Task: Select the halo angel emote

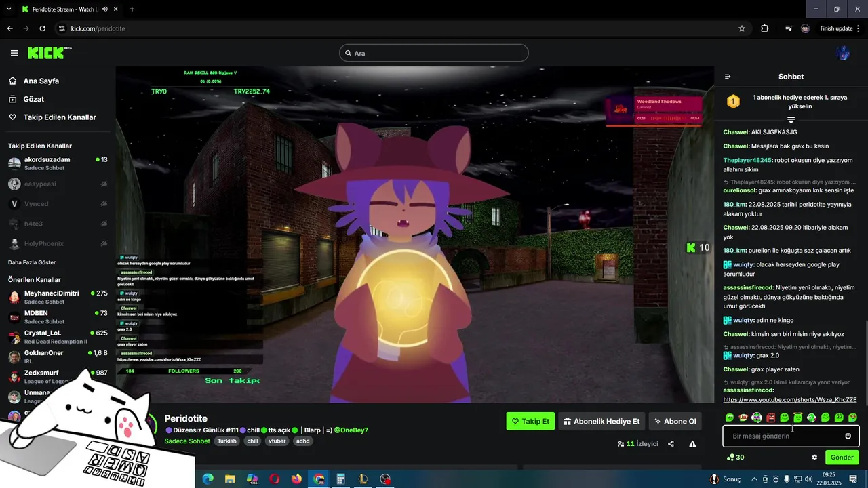Action: pos(797,418)
